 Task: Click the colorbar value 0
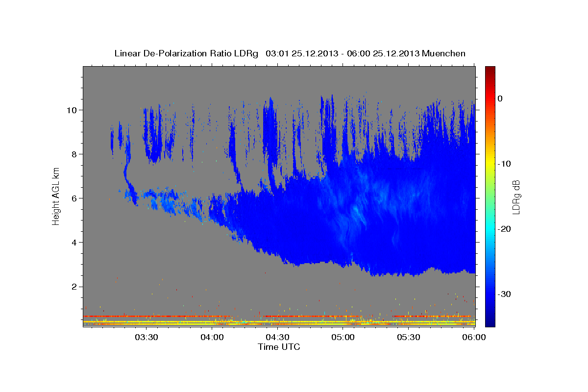(x=500, y=98)
